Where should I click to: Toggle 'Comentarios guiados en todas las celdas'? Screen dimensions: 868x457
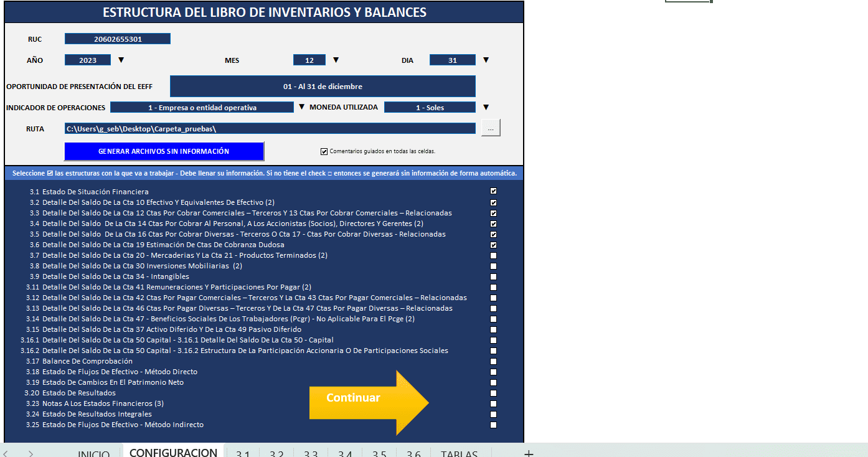pos(324,151)
